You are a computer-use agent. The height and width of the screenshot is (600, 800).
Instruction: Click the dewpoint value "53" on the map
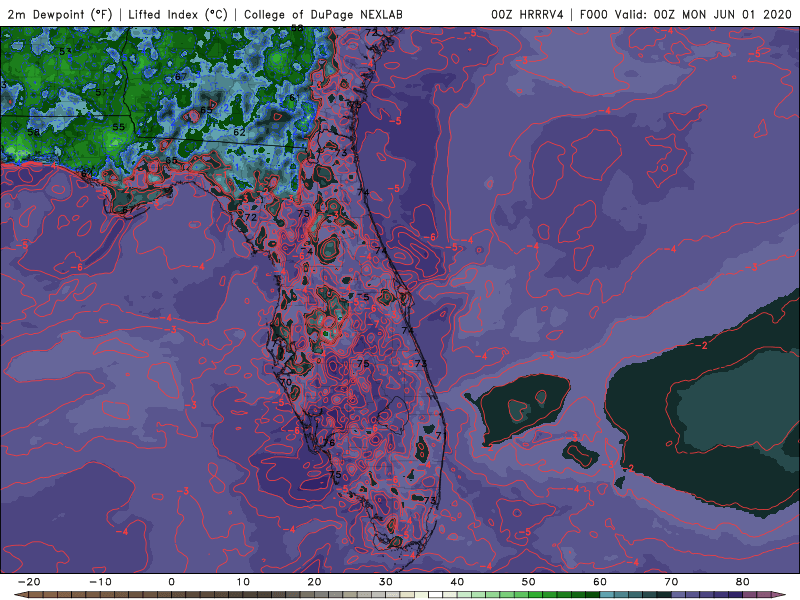[x=65, y=52]
